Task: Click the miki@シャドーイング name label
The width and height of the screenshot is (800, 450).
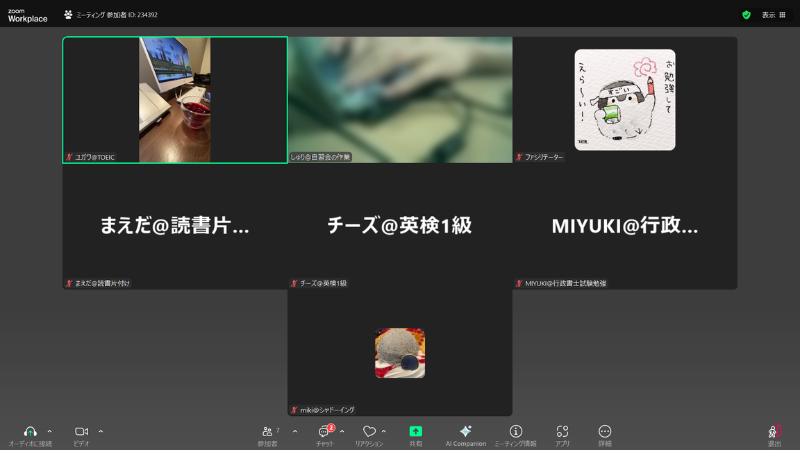Action: [x=327, y=410]
